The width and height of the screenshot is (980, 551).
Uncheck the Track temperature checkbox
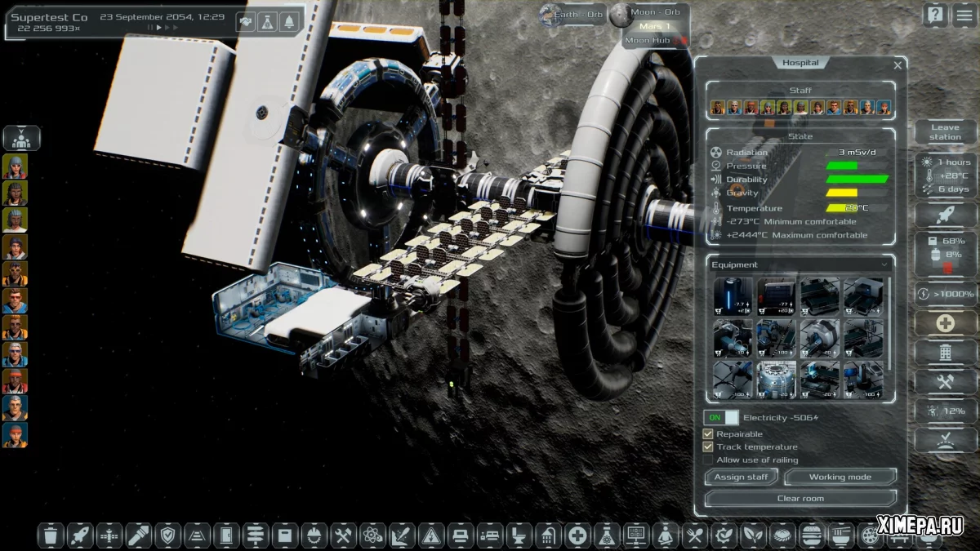708,447
